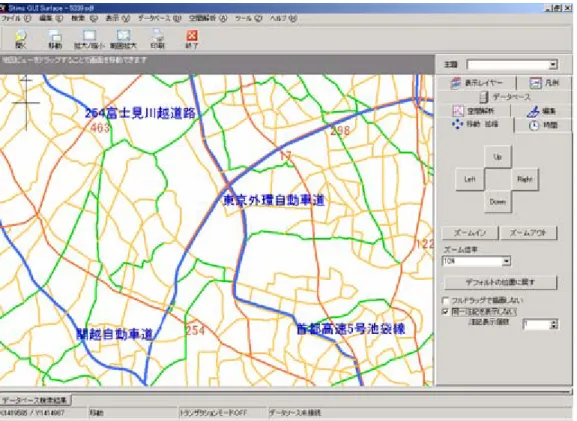Pan the map with the Left button
Viewport: 577px width, 421px height.
coord(470,180)
